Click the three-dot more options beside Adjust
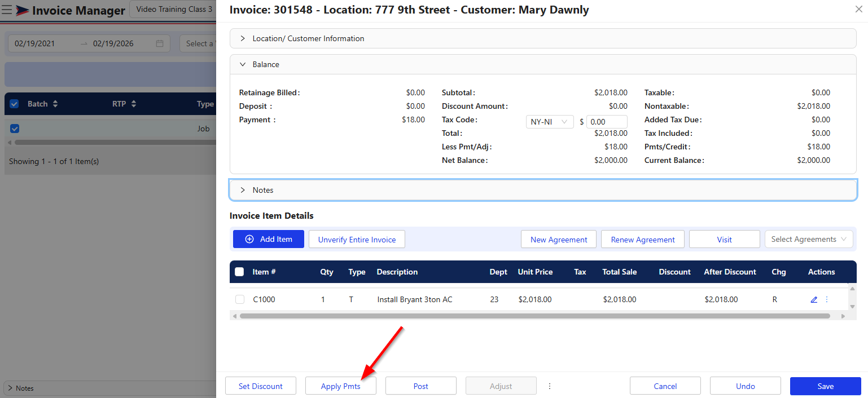The height and width of the screenshot is (398, 868). pos(550,386)
